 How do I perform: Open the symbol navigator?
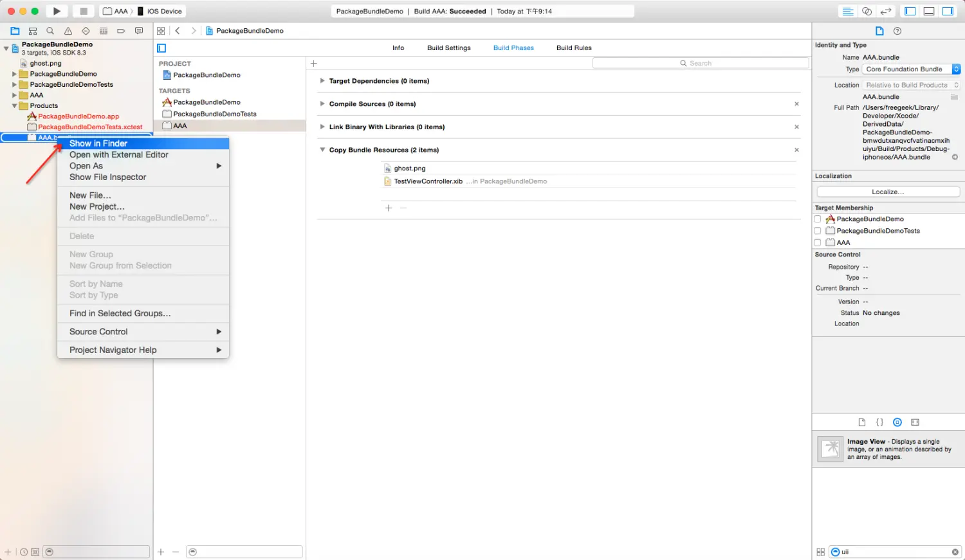coord(33,31)
